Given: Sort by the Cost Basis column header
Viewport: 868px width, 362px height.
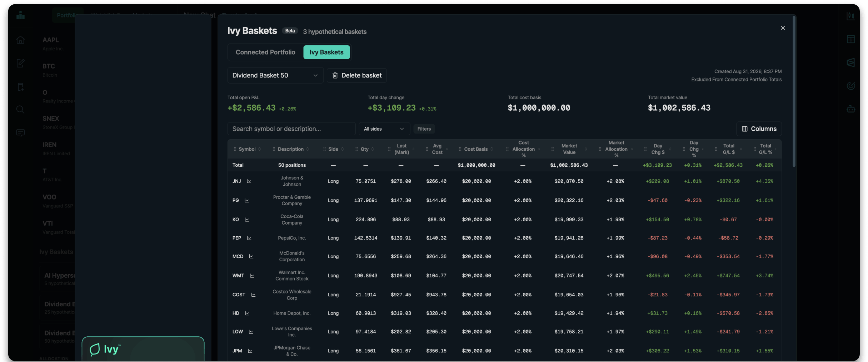Looking at the screenshot, I should coord(476,149).
